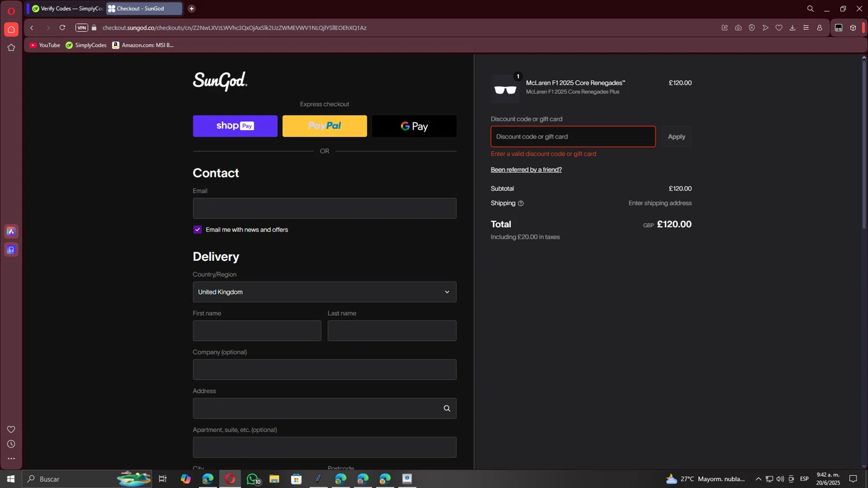Open WhatsApp from the taskbar
Image resolution: width=868 pixels, height=488 pixels.
[252, 479]
